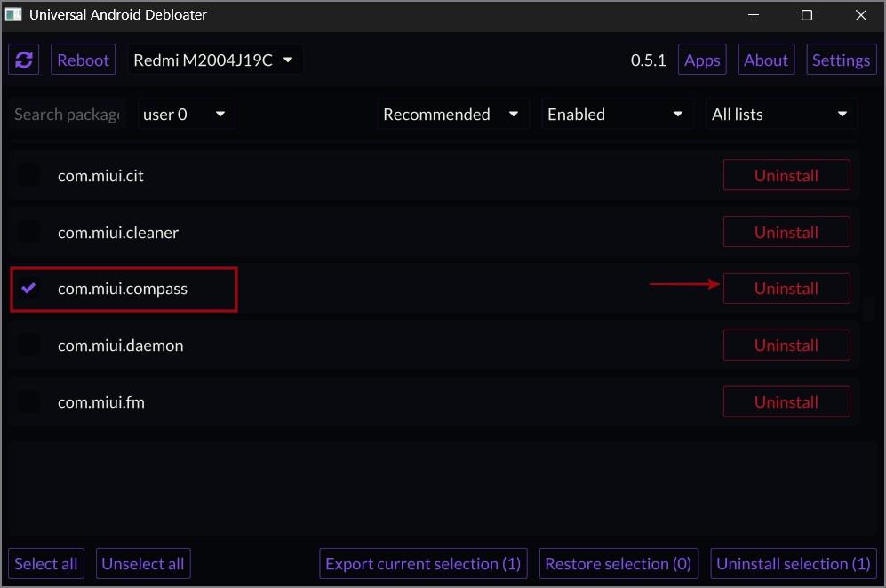The image size is (886, 588).
Task: Check the com.miui.cit checkbox
Action: pyautogui.click(x=28, y=176)
